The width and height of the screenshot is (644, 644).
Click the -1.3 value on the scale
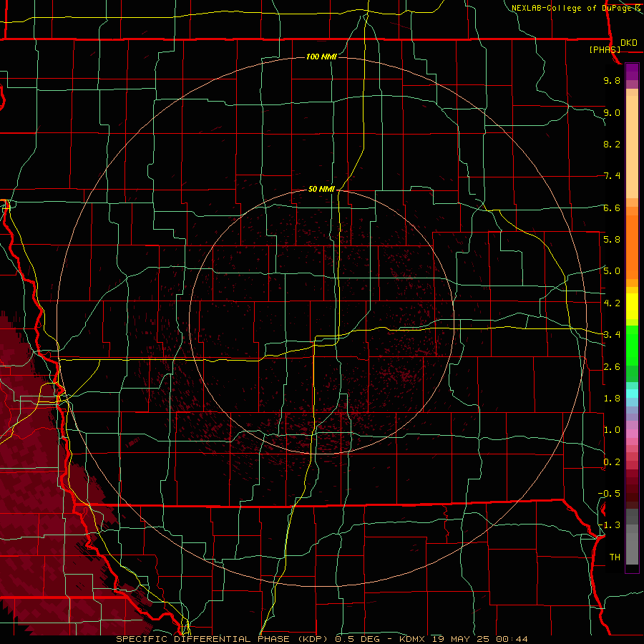(x=609, y=525)
